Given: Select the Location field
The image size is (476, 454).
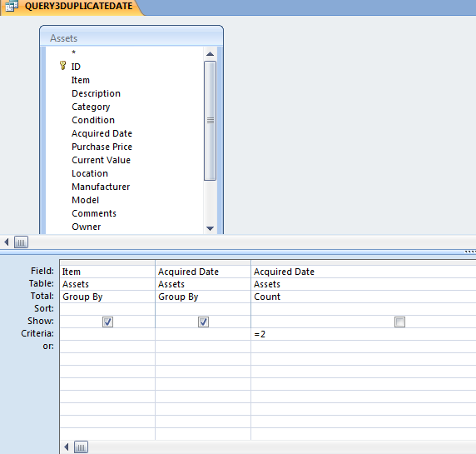Looking at the screenshot, I should (90, 173).
